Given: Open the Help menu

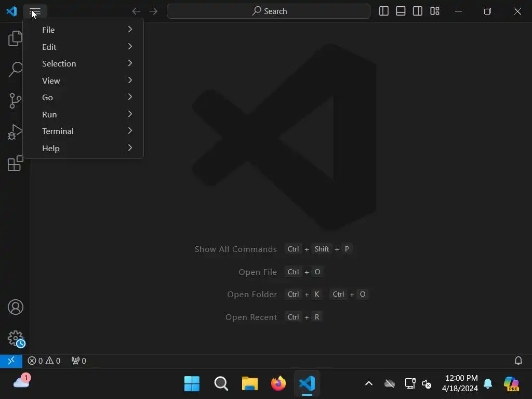Looking at the screenshot, I should click(83, 148).
